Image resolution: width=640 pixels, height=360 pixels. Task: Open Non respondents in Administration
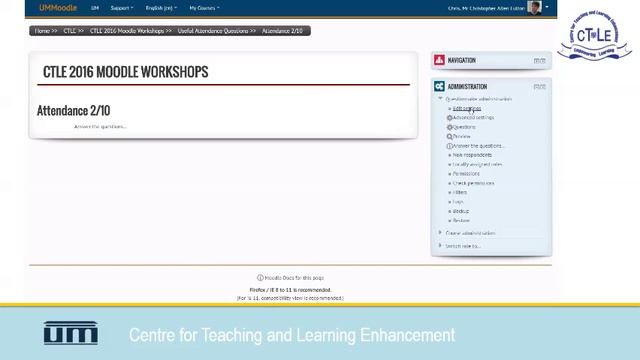472,155
